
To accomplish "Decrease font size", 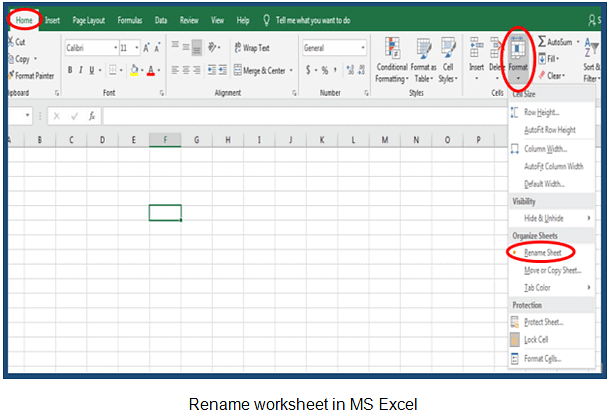I will pos(157,48).
